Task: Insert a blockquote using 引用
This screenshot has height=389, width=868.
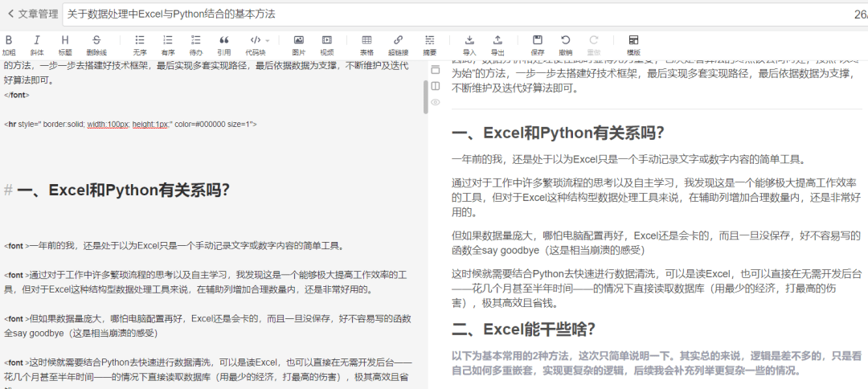Action: pyautogui.click(x=224, y=45)
